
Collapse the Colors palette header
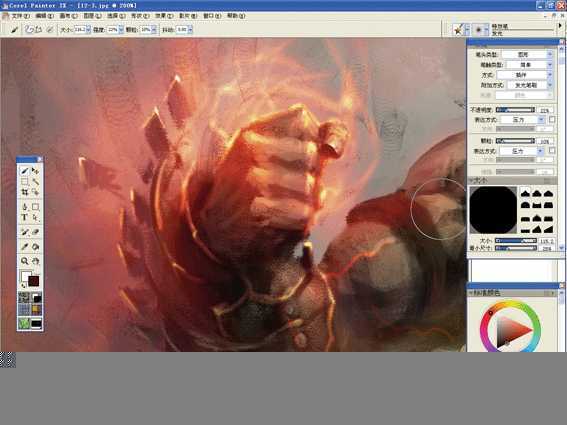click(x=472, y=293)
